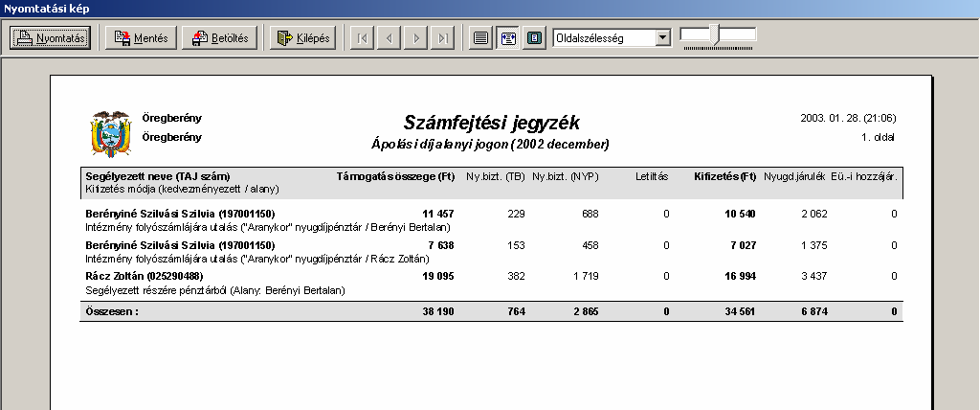Go to the previous page
Viewport: 980px width, 410px height.
(389, 38)
